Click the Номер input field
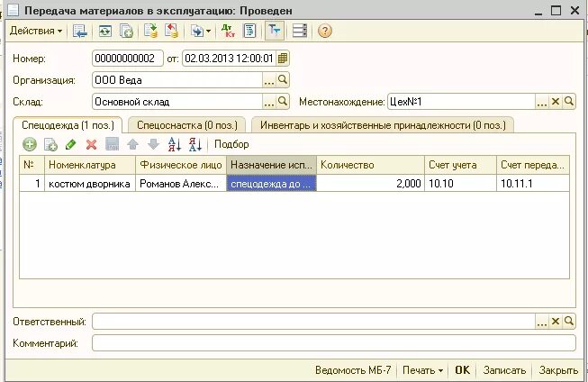This screenshot has width=588, height=382. coord(128,59)
